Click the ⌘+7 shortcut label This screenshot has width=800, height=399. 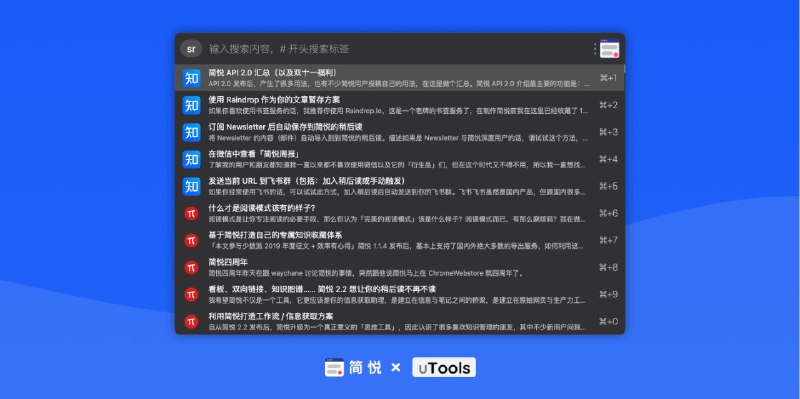(608, 240)
